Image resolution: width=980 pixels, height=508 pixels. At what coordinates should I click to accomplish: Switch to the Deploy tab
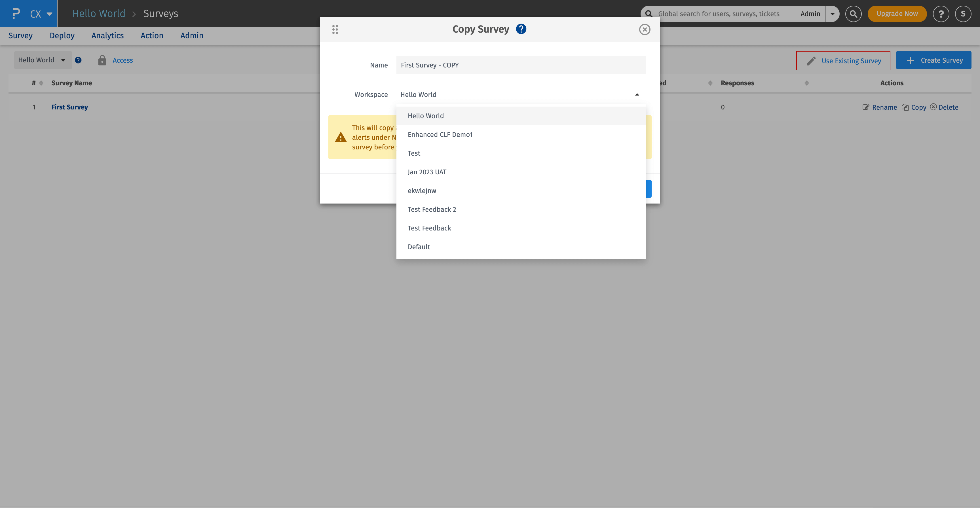62,35
